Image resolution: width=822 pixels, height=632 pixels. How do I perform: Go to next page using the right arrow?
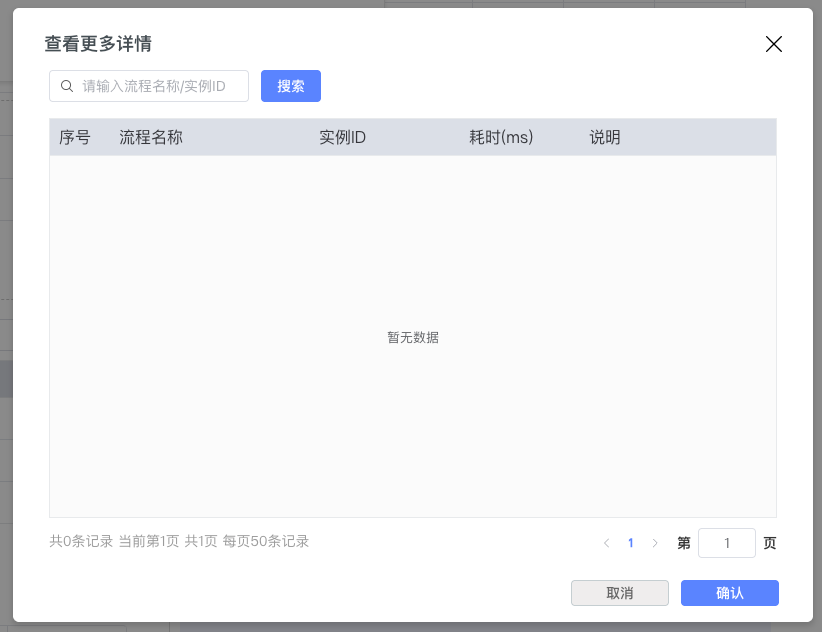pos(655,543)
